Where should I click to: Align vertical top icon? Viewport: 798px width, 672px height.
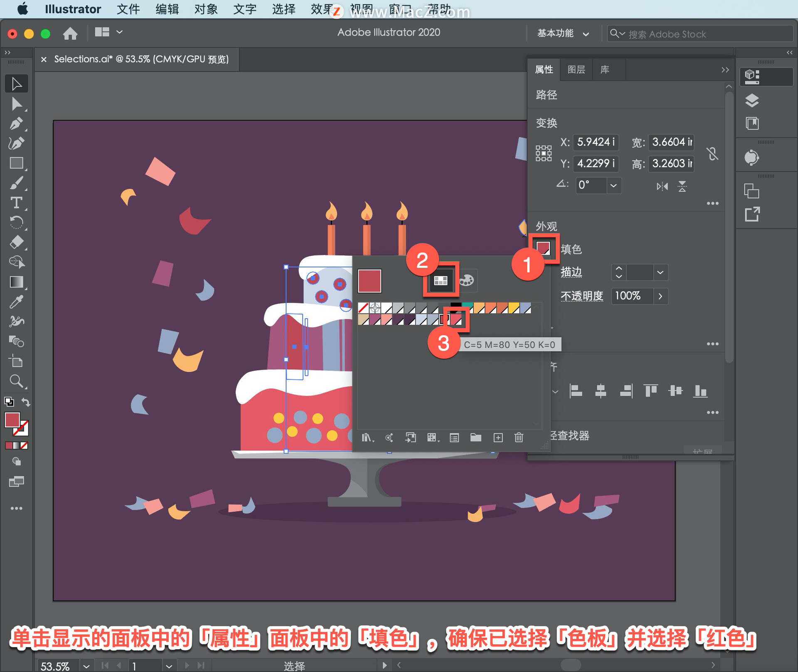tap(650, 391)
